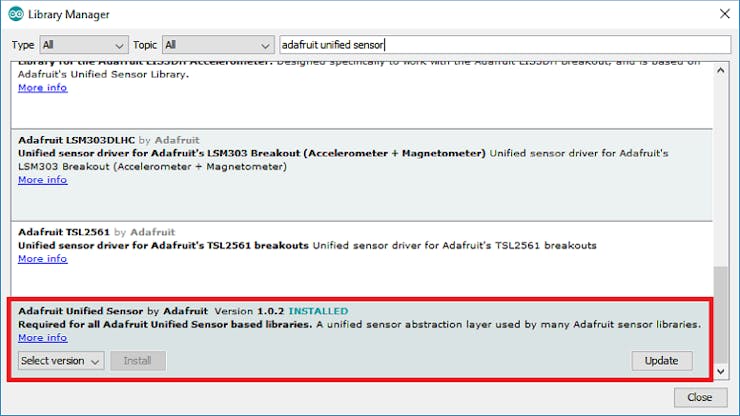
Task: Click the Arduino logo in title bar
Action: 16,14
